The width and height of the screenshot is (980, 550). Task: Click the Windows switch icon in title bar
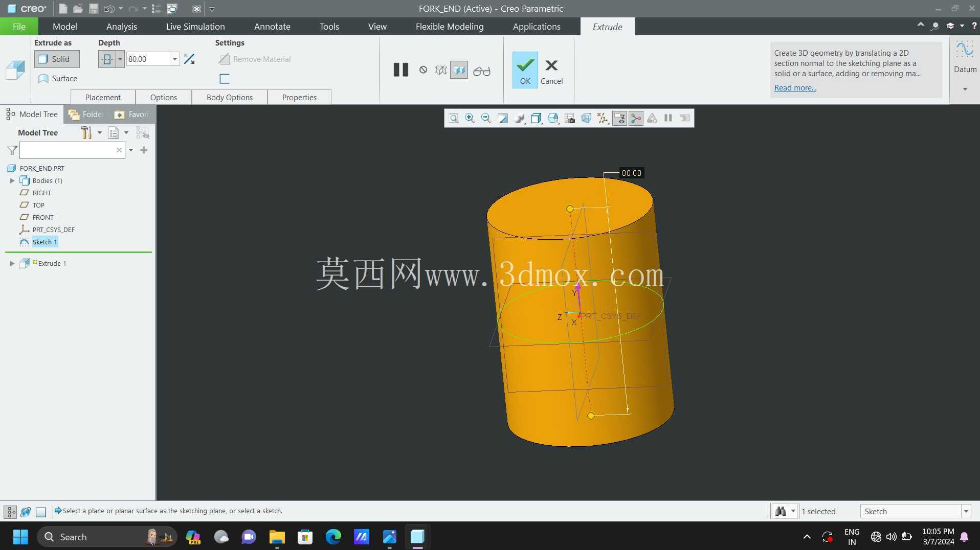click(x=172, y=9)
